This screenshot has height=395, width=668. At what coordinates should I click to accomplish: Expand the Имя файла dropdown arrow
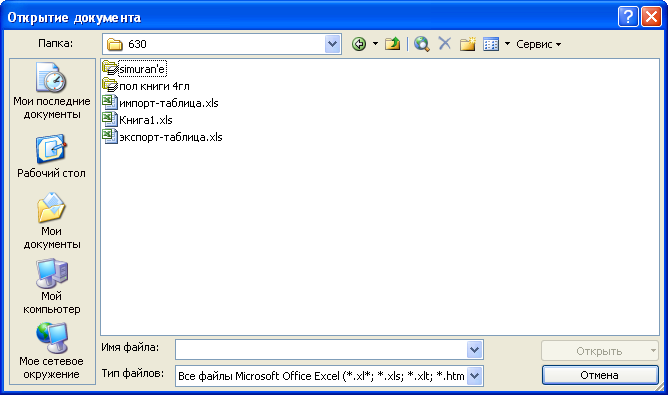tap(475, 350)
